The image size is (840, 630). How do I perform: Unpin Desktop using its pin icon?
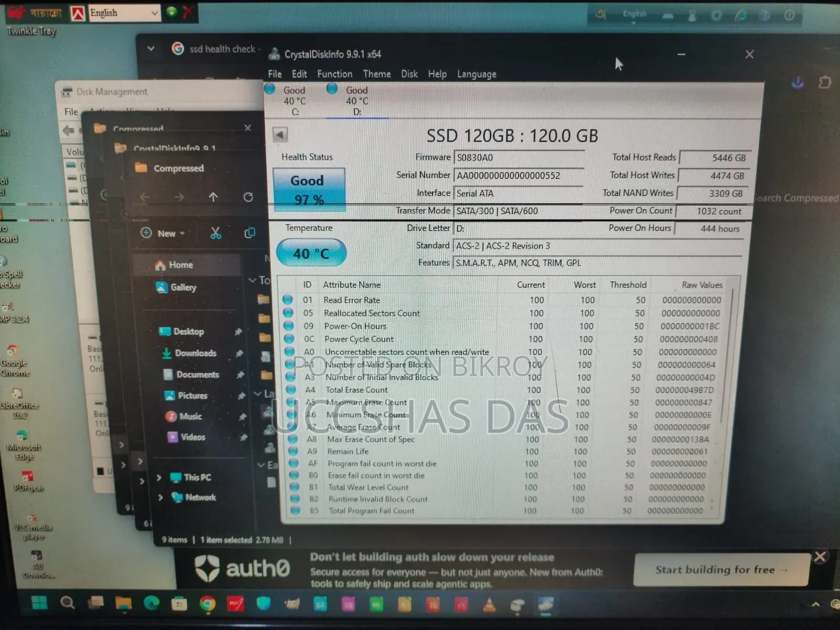(x=238, y=331)
